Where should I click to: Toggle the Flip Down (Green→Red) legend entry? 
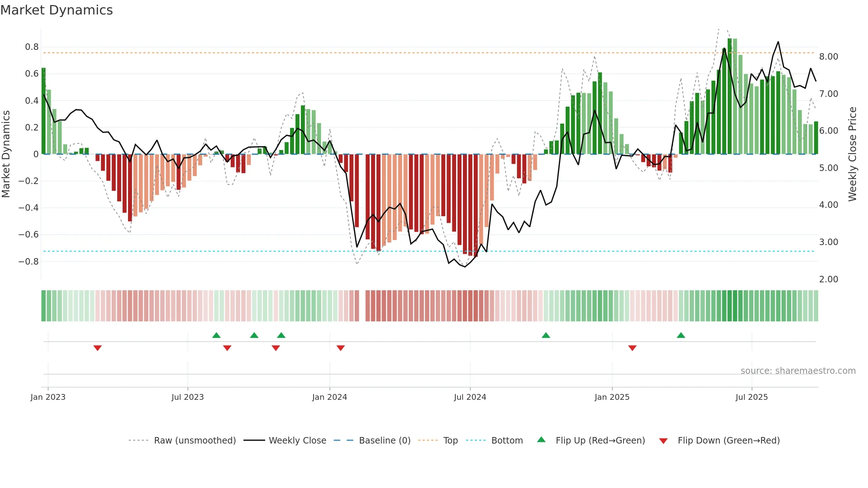click(719, 440)
